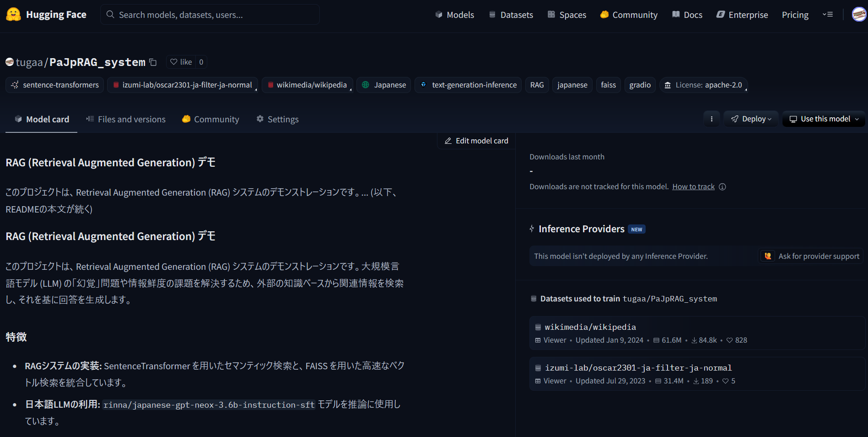Click the Hugging Face logo icon

pyautogui.click(x=13, y=15)
